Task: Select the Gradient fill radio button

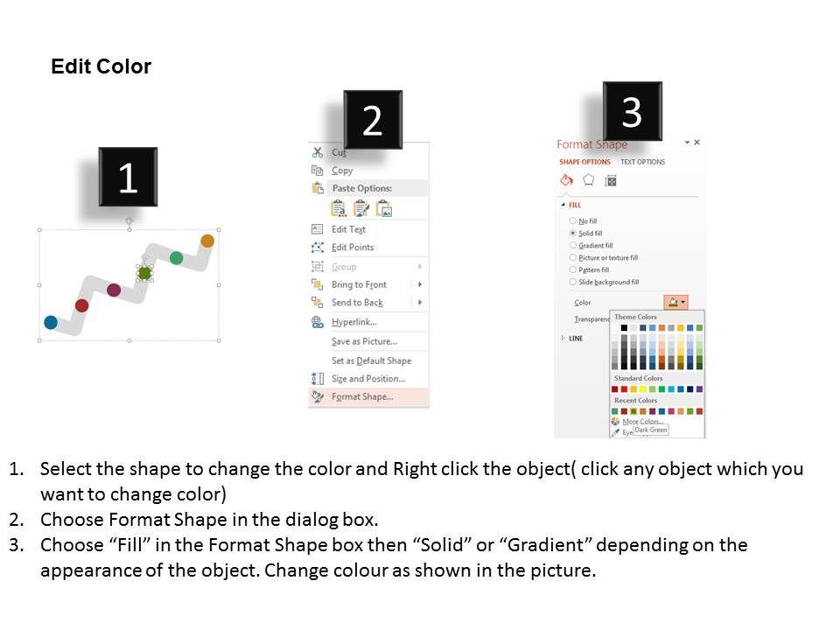Action: [x=573, y=246]
